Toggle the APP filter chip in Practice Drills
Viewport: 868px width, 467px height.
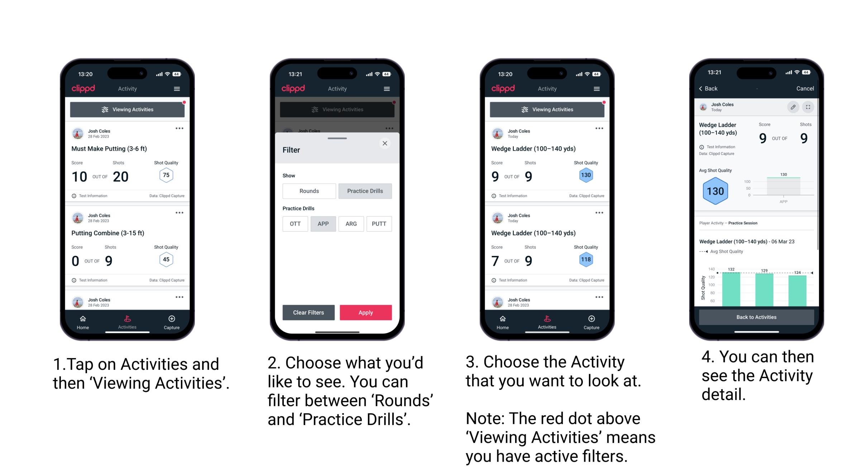pos(323,224)
